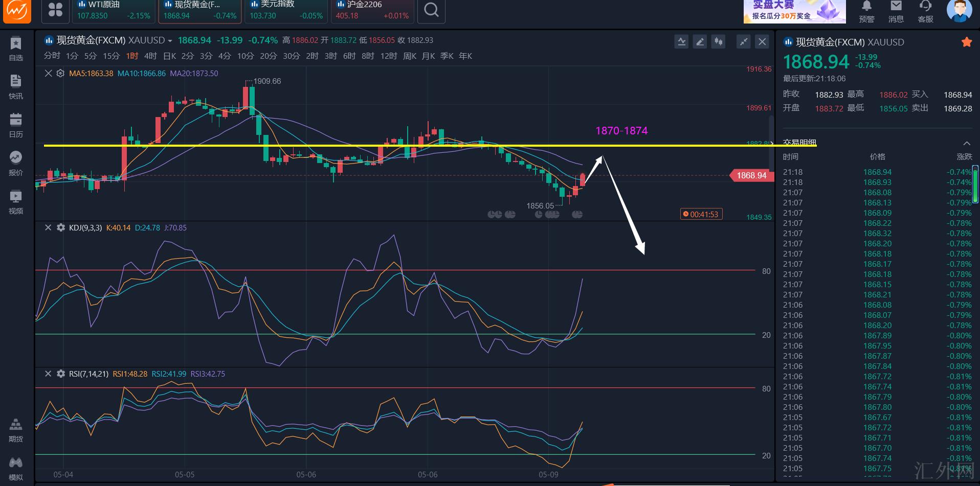
Task: Open the 自选 watchlist in sidebar
Action: [16, 49]
